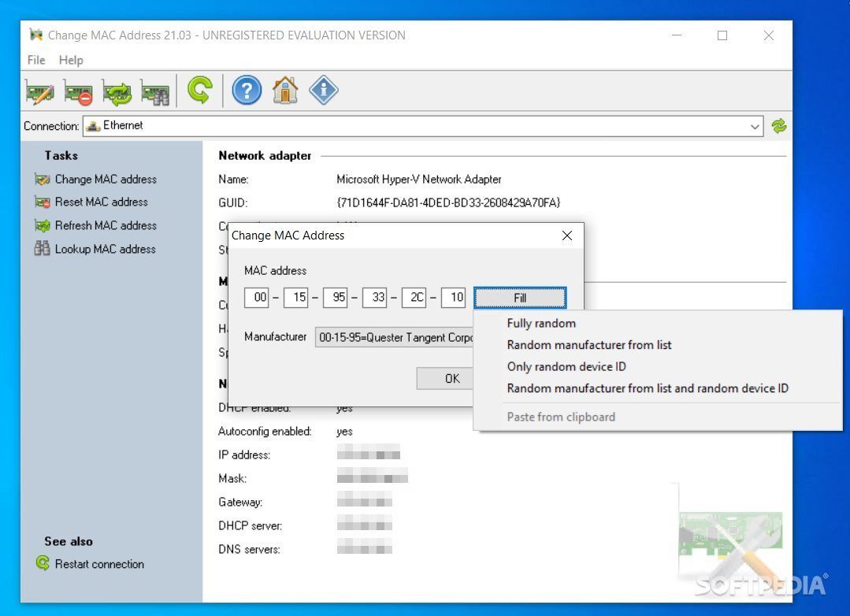The image size is (850, 616).
Task: Close the Change MAC Address dialog
Action: 567,236
